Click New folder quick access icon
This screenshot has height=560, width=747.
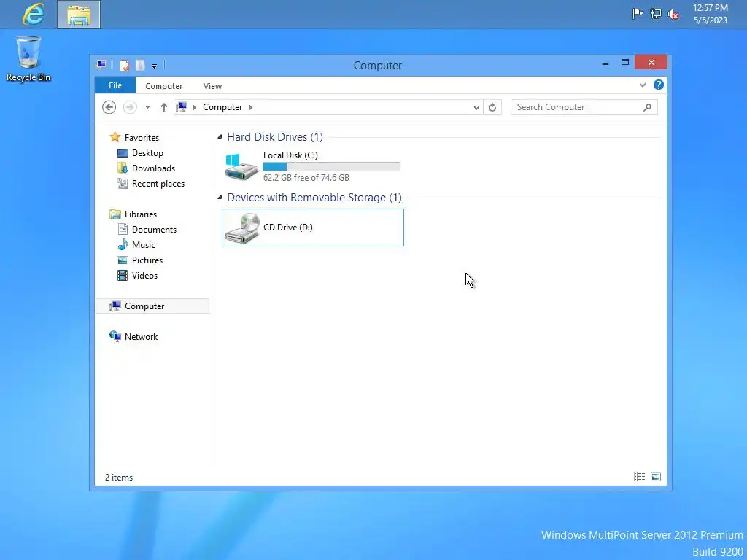[140, 65]
